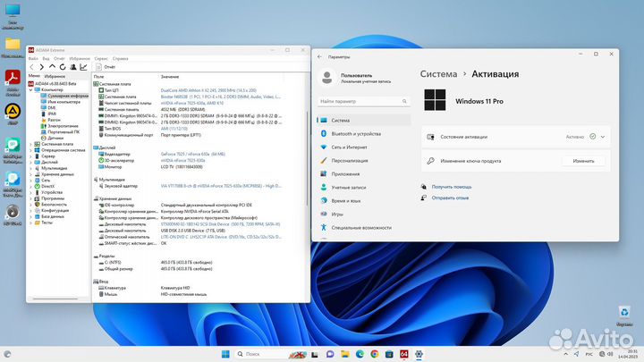Open Время и язык settings
The width and height of the screenshot is (644, 362).
tap(363, 201)
